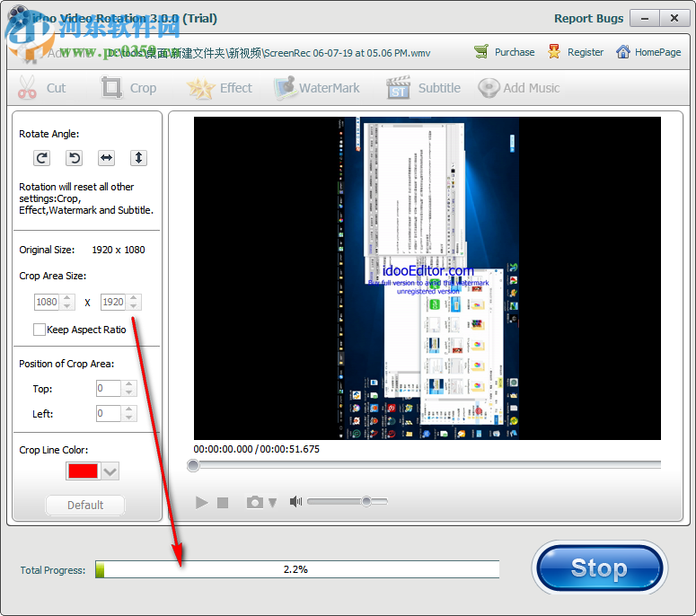Click the red crop line color swatch
This screenshot has height=616, width=696.
(82, 471)
